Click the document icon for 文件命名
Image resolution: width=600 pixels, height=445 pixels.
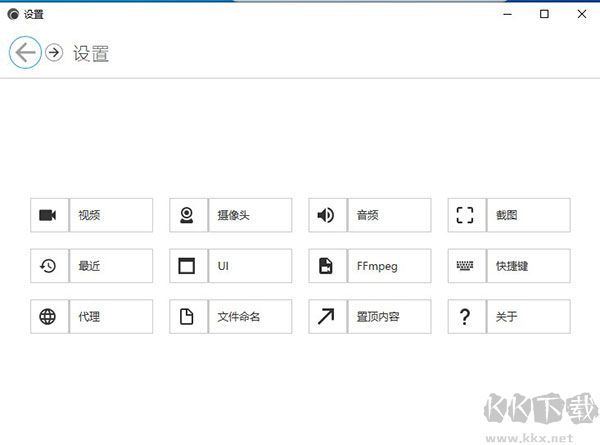(187, 317)
